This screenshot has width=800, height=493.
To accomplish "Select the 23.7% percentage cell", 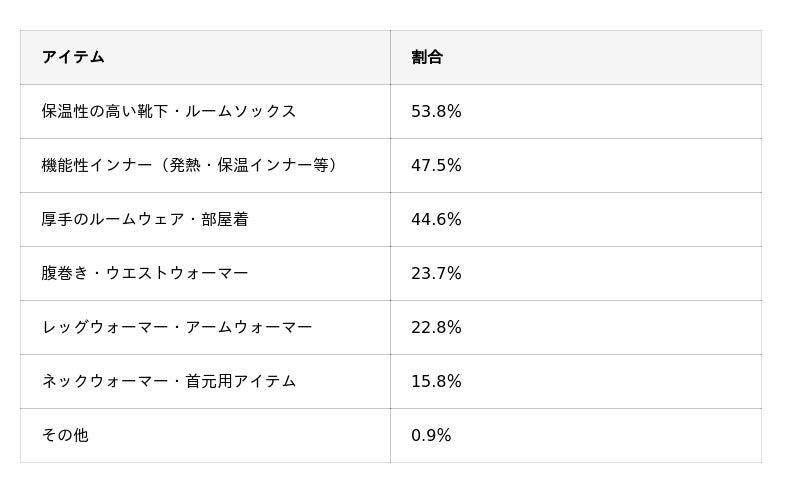I will [576, 274].
